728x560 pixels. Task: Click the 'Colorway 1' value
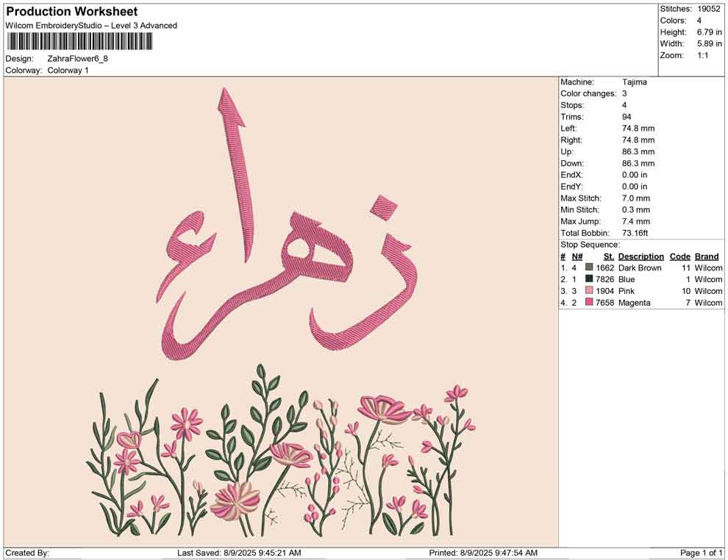(x=68, y=71)
